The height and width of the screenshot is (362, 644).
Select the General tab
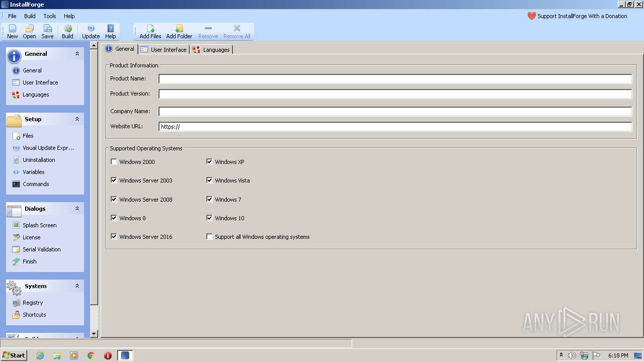(x=120, y=49)
